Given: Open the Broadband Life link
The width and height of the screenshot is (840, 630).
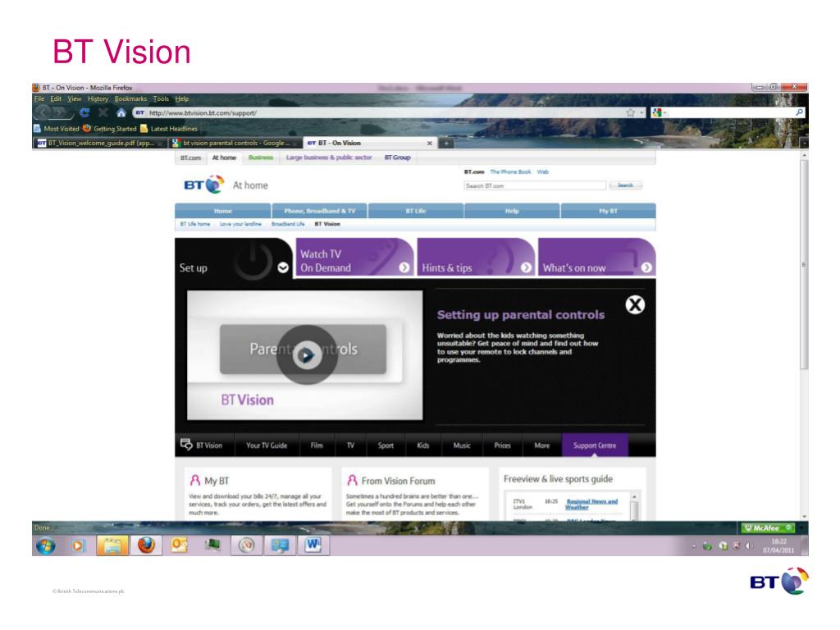Looking at the screenshot, I should [x=288, y=224].
